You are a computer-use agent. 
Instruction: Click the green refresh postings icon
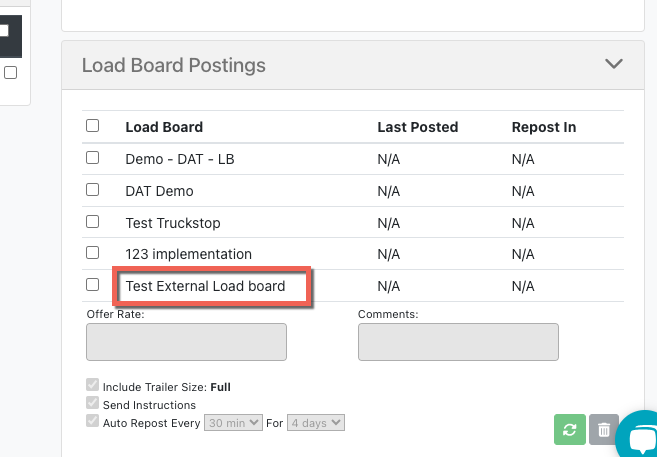click(570, 429)
